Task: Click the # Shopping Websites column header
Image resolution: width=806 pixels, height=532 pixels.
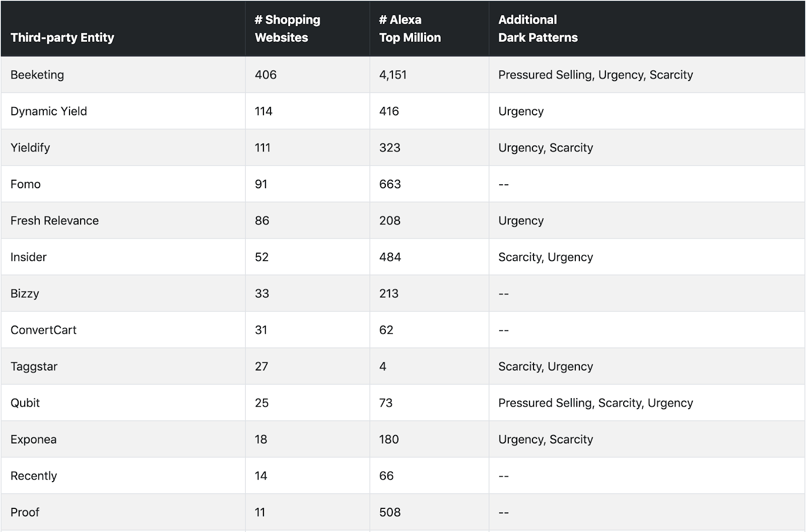Action: click(287, 29)
